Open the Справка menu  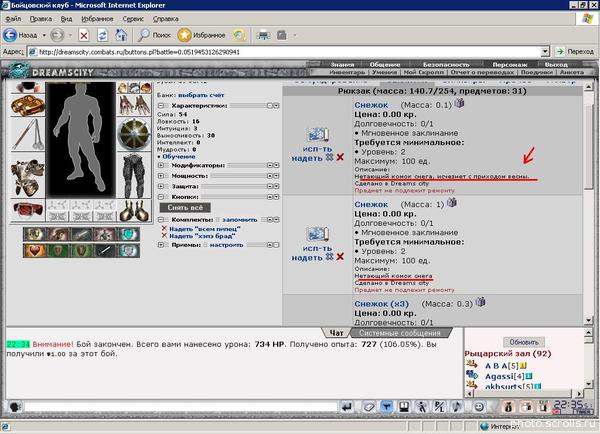point(165,19)
